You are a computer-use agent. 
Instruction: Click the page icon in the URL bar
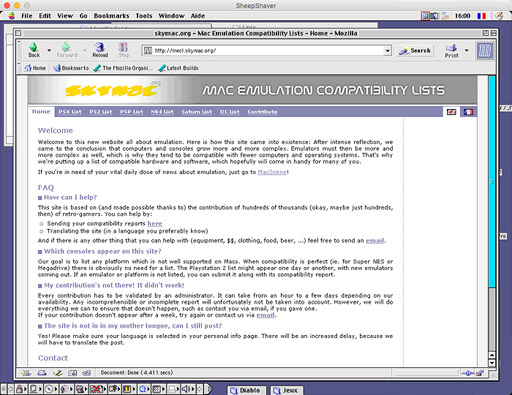147,51
